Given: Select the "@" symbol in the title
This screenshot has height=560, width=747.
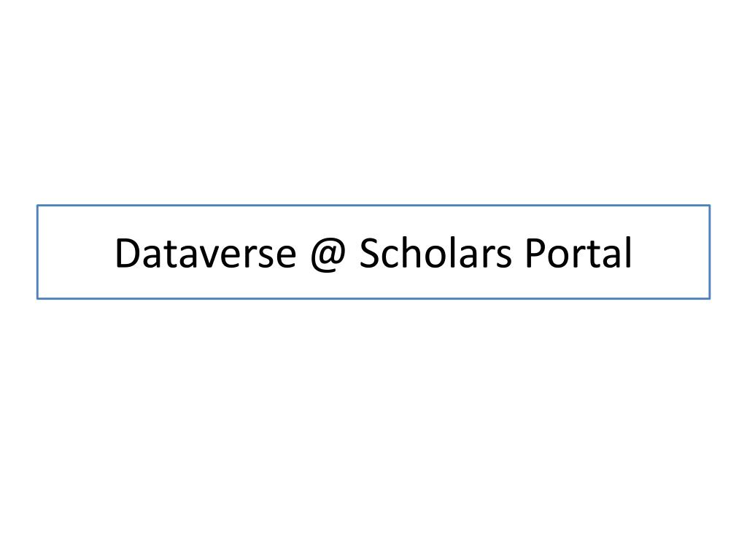Looking at the screenshot, I should pyautogui.click(x=328, y=254).
